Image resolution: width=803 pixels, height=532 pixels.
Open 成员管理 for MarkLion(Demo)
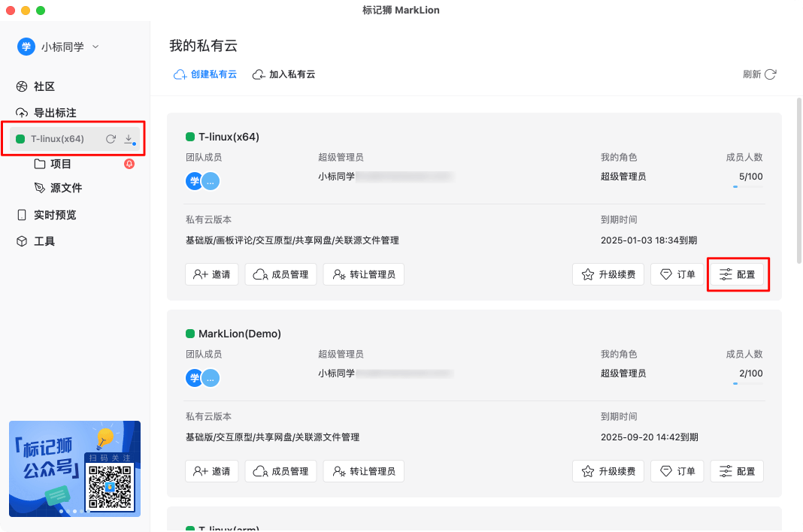tap(280, 471)
